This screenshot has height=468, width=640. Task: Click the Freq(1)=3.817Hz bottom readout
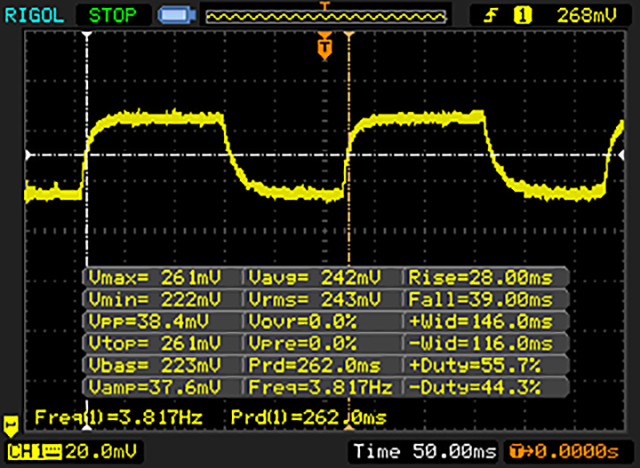(x=118, y=417)
